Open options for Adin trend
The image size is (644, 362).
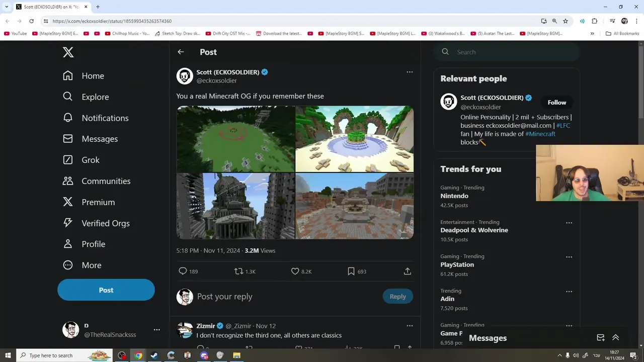tap(569, 292)
